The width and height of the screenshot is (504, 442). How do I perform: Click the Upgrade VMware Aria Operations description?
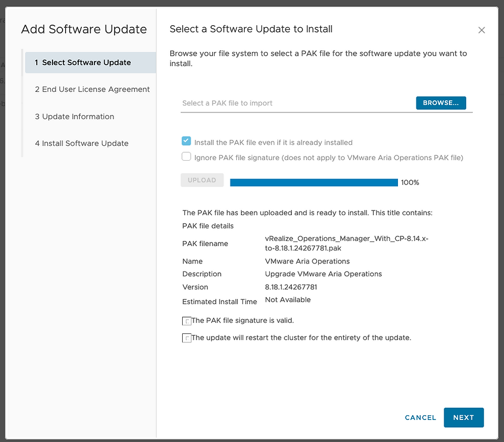coord(323,274)
